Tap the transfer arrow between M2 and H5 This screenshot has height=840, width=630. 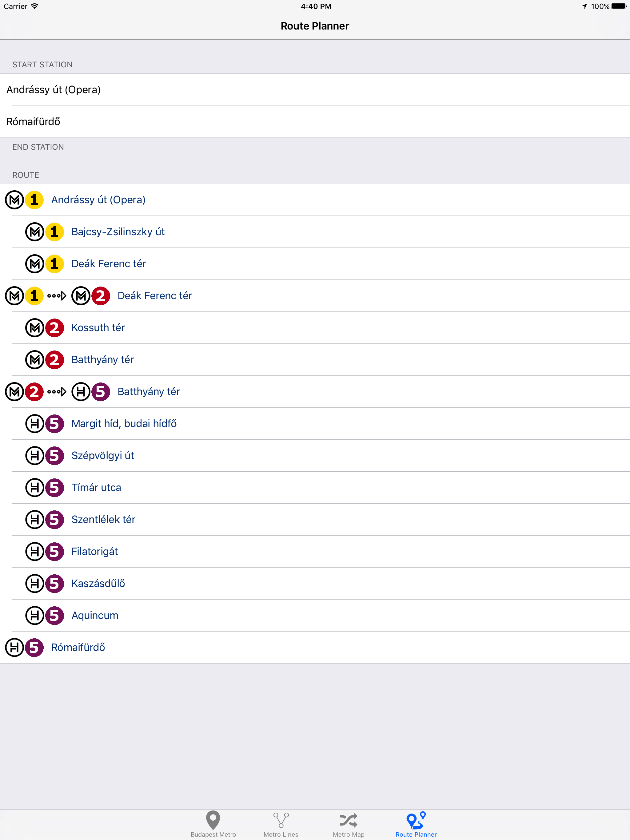tap(56, 391)
